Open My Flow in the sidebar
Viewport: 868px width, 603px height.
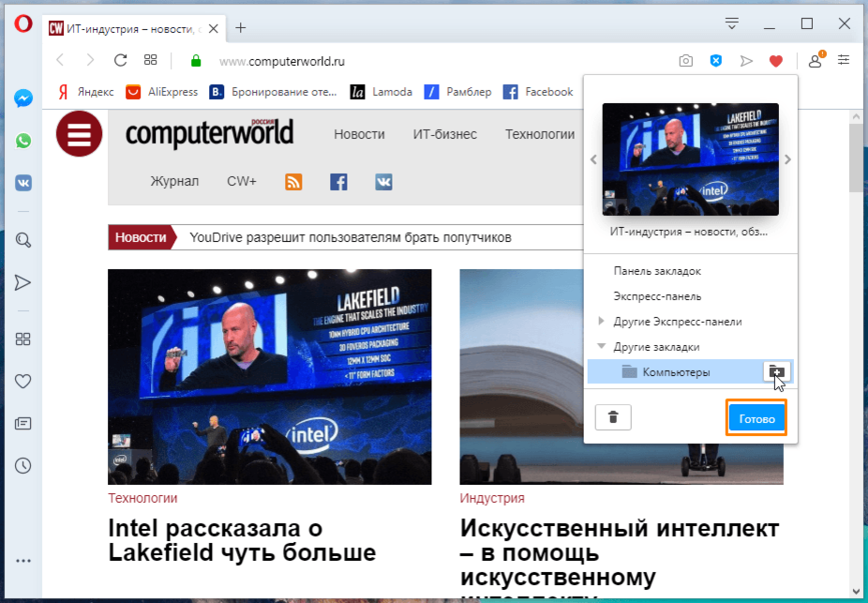[x=22, y=283]
